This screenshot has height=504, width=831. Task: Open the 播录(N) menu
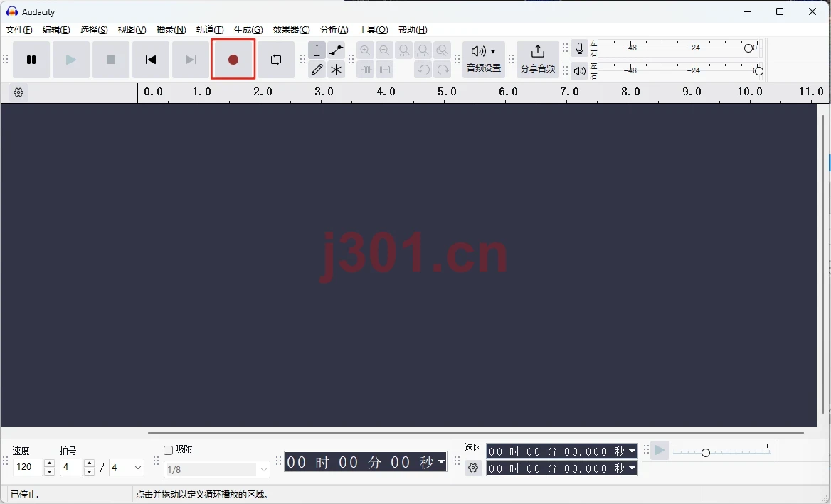pos(171,30)
